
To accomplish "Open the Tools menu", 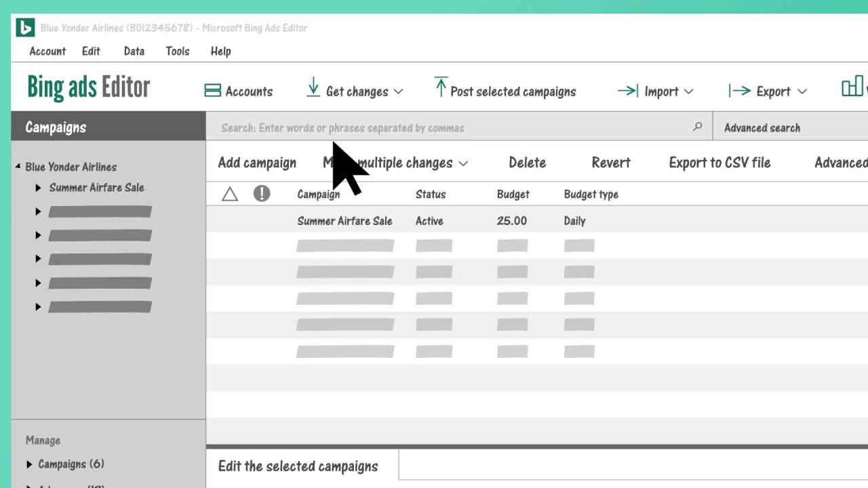I will coord(178,51).
